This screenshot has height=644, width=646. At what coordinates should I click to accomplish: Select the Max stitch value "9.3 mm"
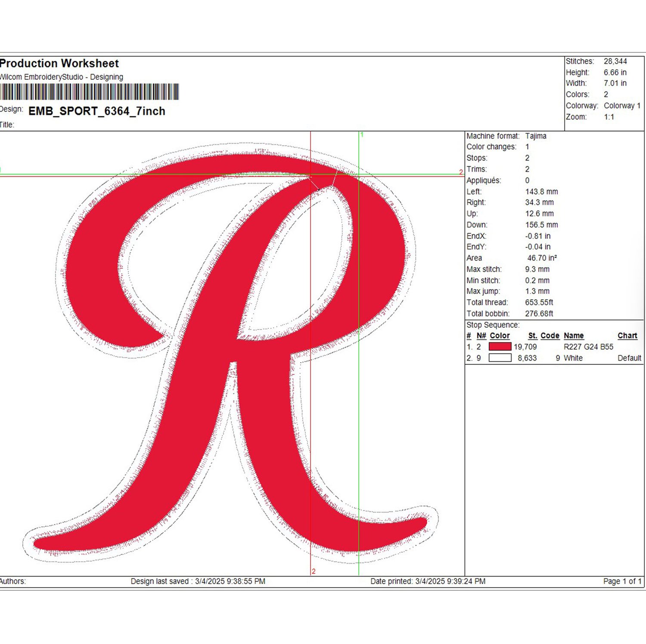537,269
